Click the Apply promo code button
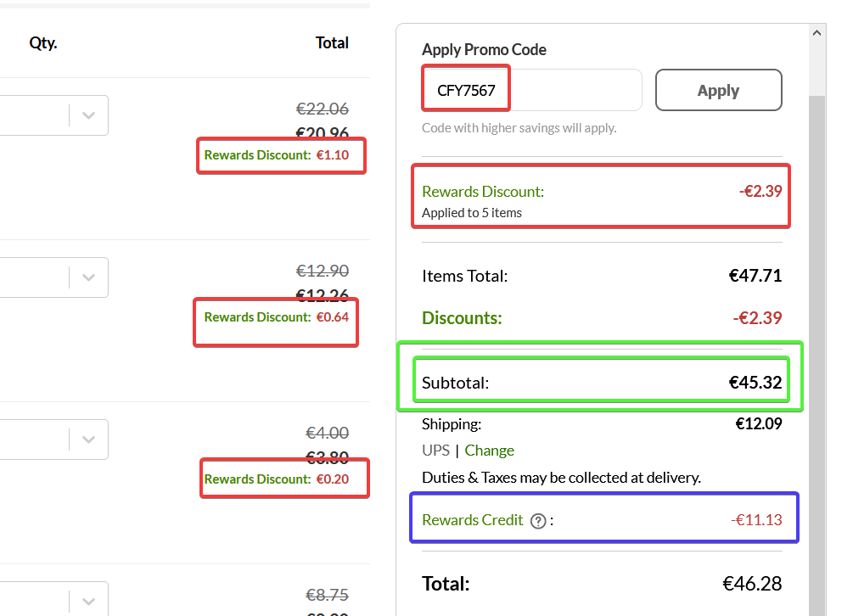This screenshot has height=616, width=853. point(718,90)
